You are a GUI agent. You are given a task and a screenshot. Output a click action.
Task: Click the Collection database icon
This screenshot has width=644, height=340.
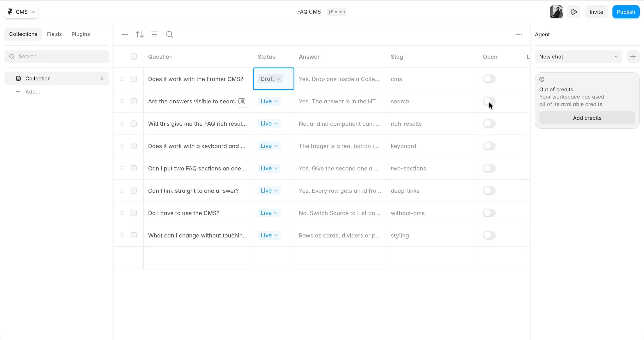click(x=18, y=78)
